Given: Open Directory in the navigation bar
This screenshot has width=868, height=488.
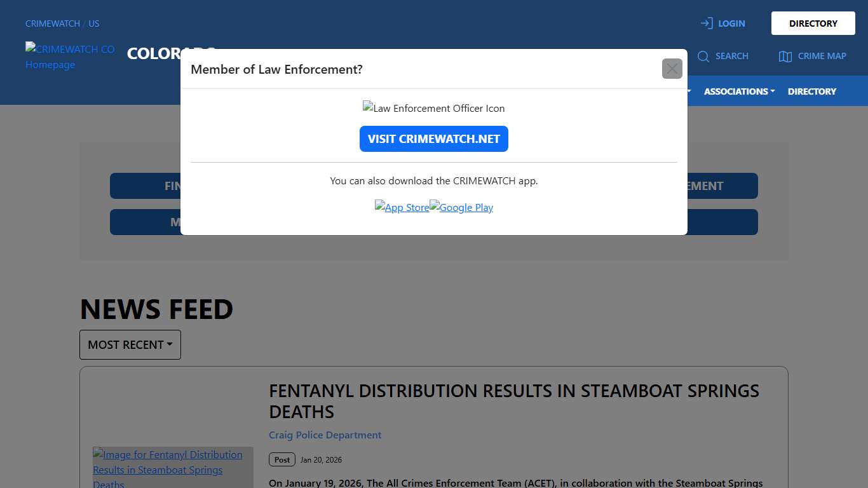Looking at the screenshot, I should pos(811,91).
